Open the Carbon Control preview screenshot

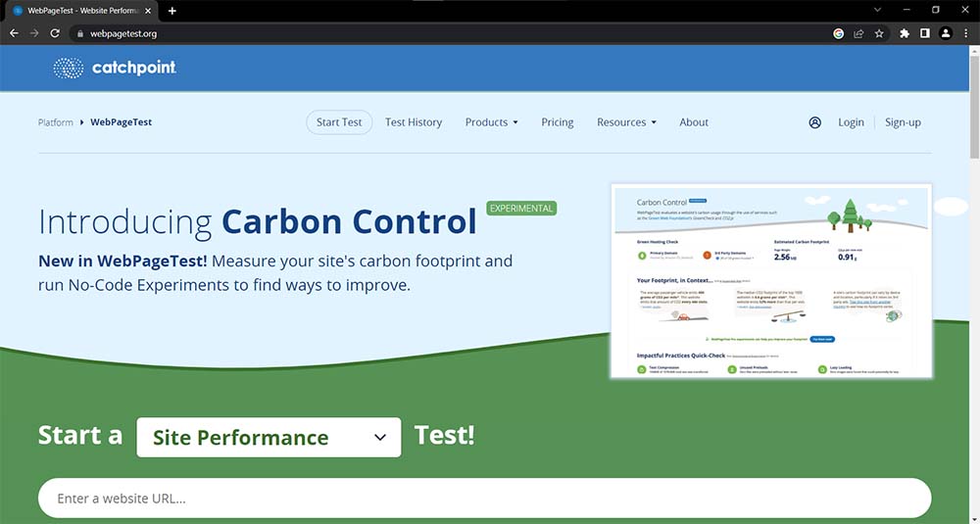point(771,281)
